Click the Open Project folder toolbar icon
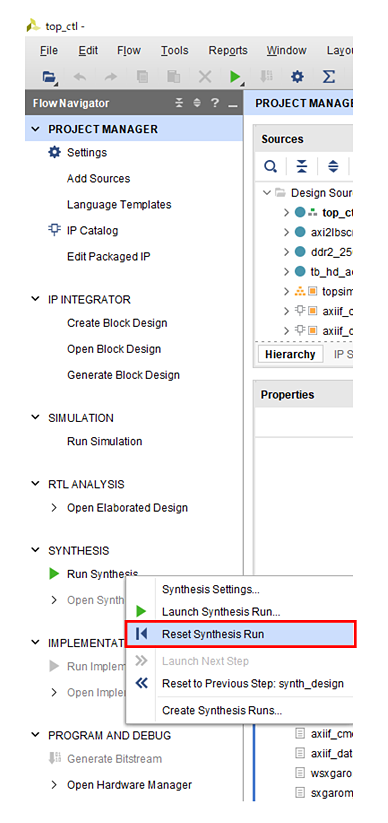The width and height of the screenshot is (388, 823). (49, 77)
